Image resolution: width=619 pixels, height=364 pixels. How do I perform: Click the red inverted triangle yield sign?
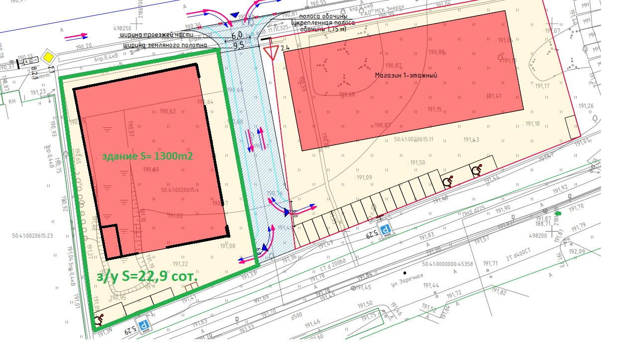271,52
